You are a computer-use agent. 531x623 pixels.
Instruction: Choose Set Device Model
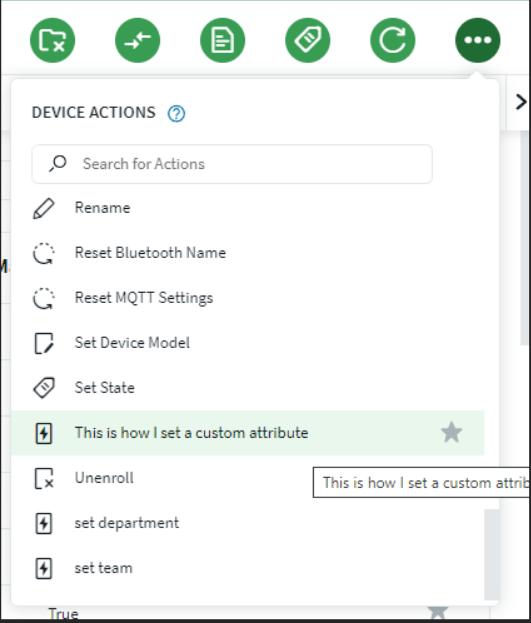click(x=247, y=343)
